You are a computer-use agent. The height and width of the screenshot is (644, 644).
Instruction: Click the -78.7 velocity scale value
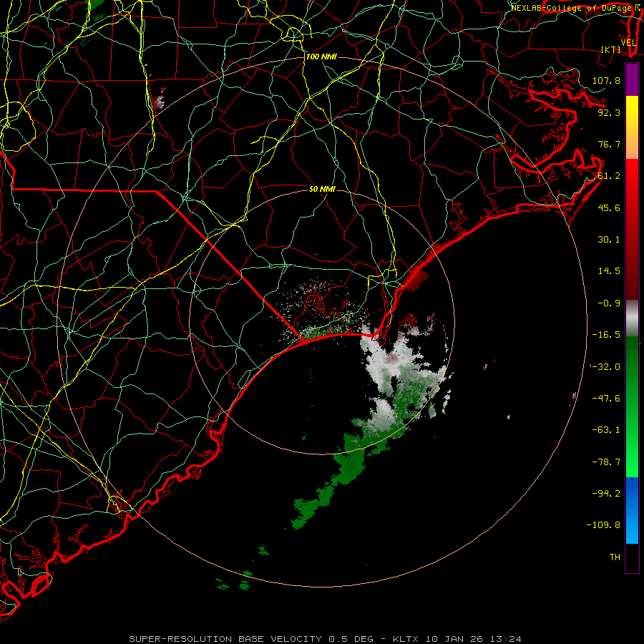[x=606, y=462]
